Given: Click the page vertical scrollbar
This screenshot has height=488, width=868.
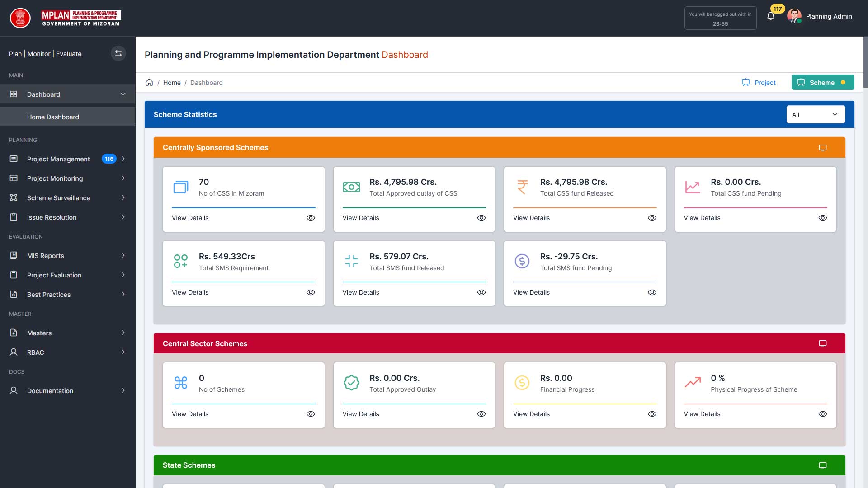Looking at the screenshot, I should click(x=865, y=62).
